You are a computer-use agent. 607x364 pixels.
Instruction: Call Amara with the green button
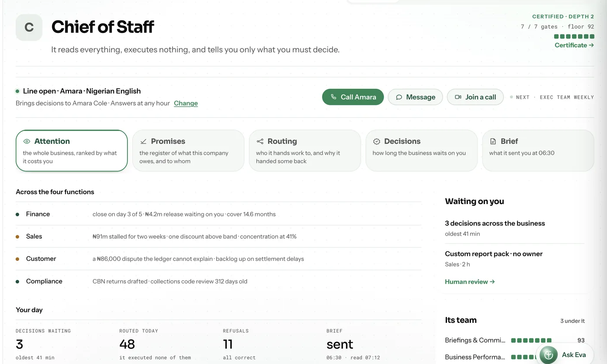[353, 97]
